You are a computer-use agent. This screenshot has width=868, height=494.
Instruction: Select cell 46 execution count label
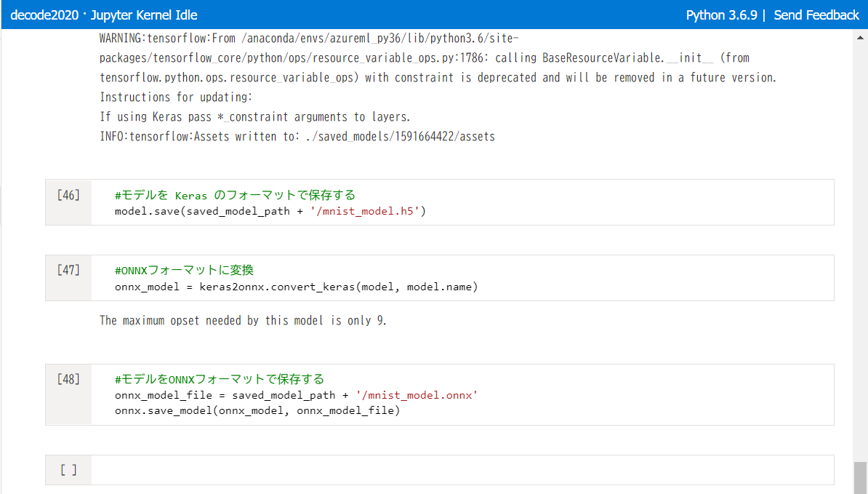pos(68,195)
